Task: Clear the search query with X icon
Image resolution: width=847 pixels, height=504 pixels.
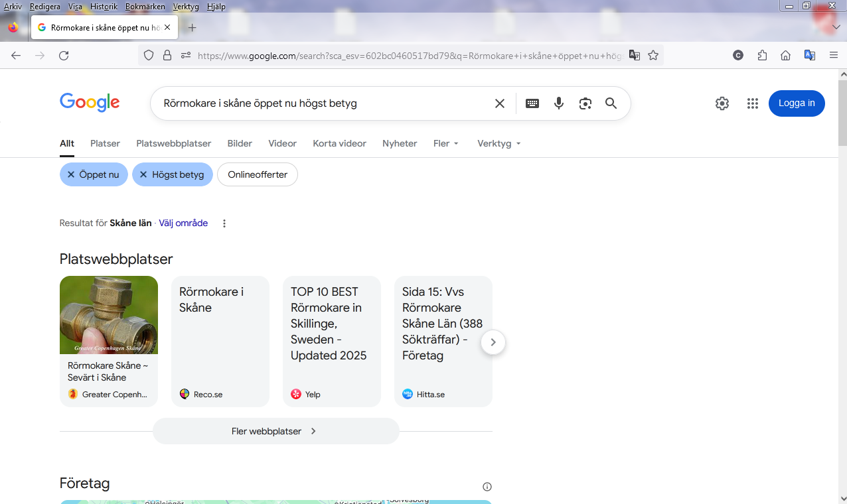Action: pos(500,103)
